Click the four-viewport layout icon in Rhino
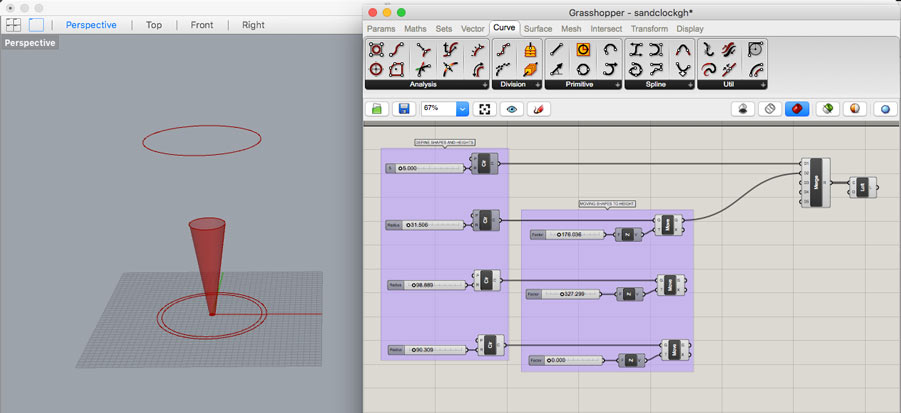The height and width of the screenshot is (413, 901). pos(14,25)
